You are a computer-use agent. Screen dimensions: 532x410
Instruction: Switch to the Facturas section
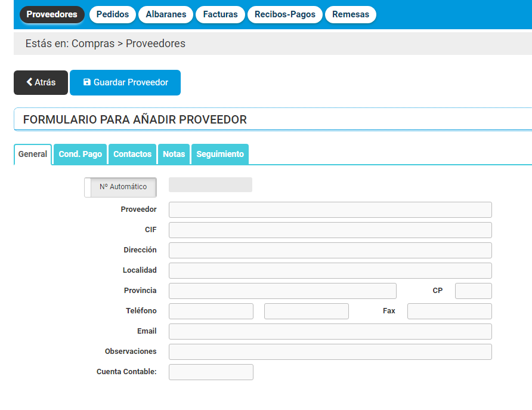pos(220,14)
